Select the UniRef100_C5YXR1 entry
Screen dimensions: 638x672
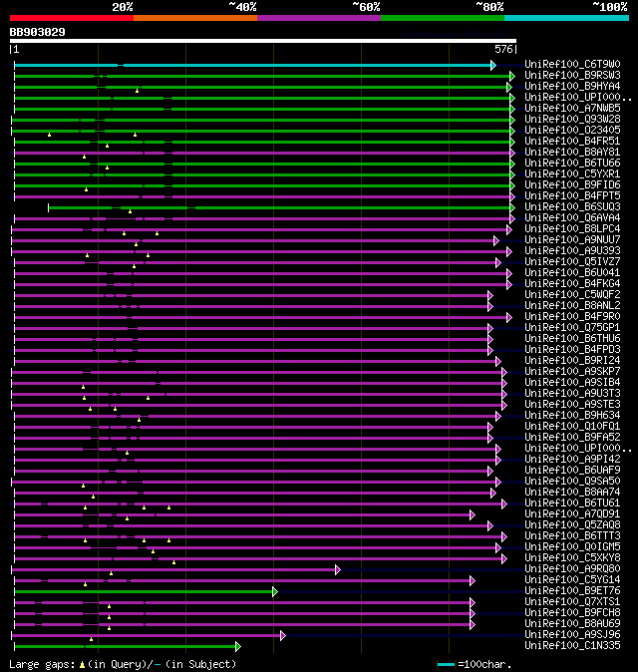(x=572, y=174)
